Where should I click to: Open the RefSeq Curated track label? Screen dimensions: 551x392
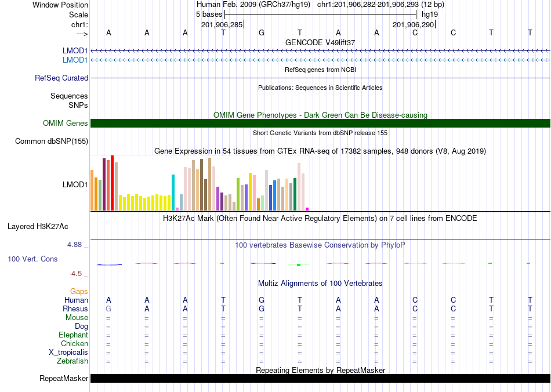tap(61, 78)
